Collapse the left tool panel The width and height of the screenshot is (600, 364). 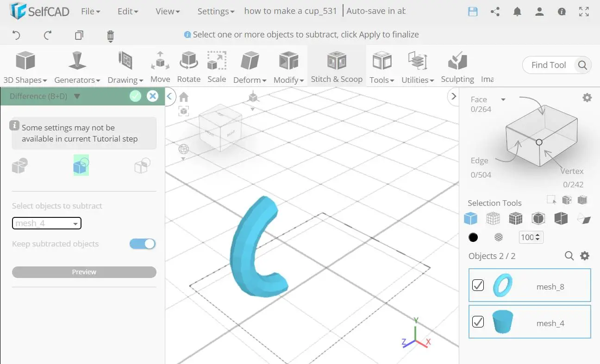[169, 96]
